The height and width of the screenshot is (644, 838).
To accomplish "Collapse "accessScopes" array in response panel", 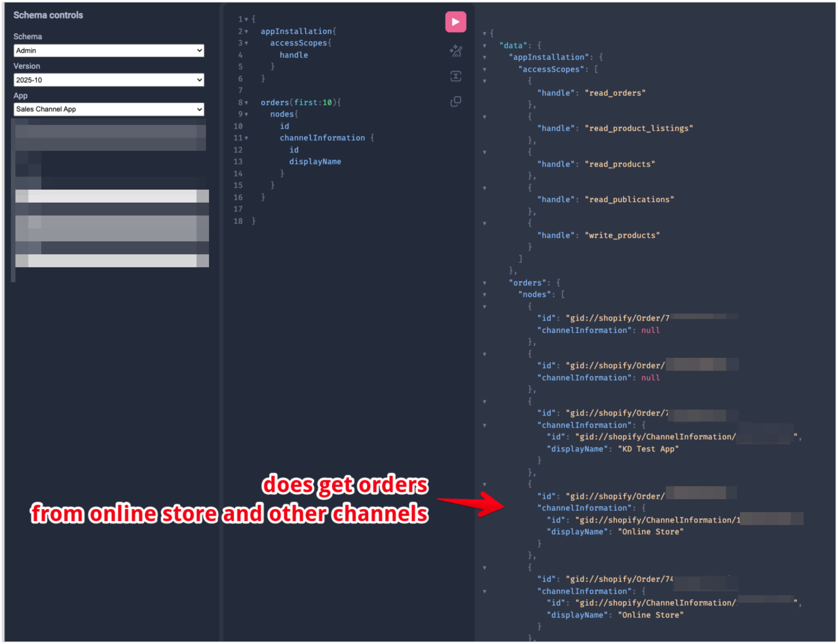I will click(484, 69).
